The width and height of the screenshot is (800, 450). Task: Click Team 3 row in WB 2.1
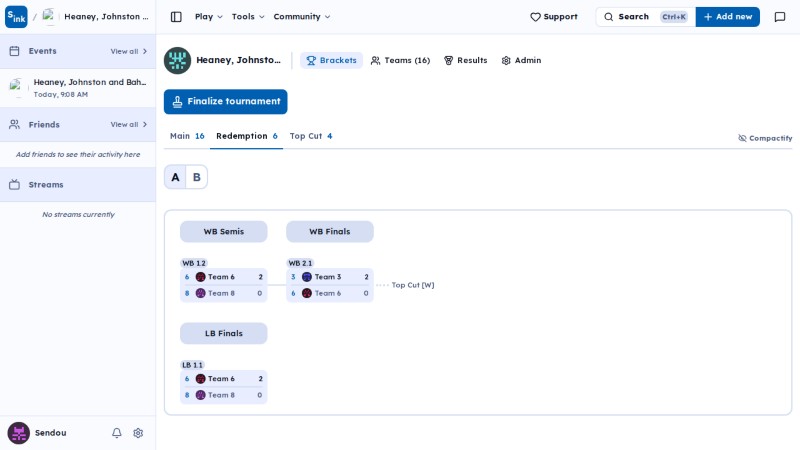coord(330,277)
